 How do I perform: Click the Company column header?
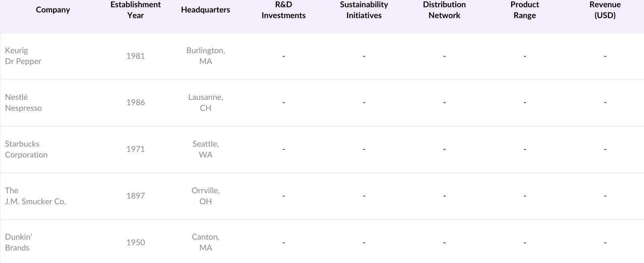[53, 10]
